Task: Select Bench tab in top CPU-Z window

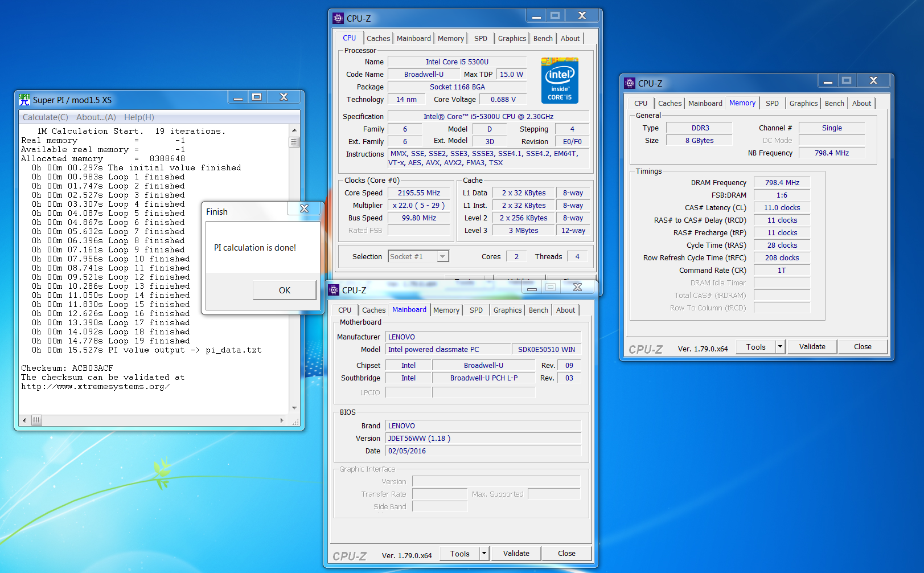Action: [x=543, y=38]
